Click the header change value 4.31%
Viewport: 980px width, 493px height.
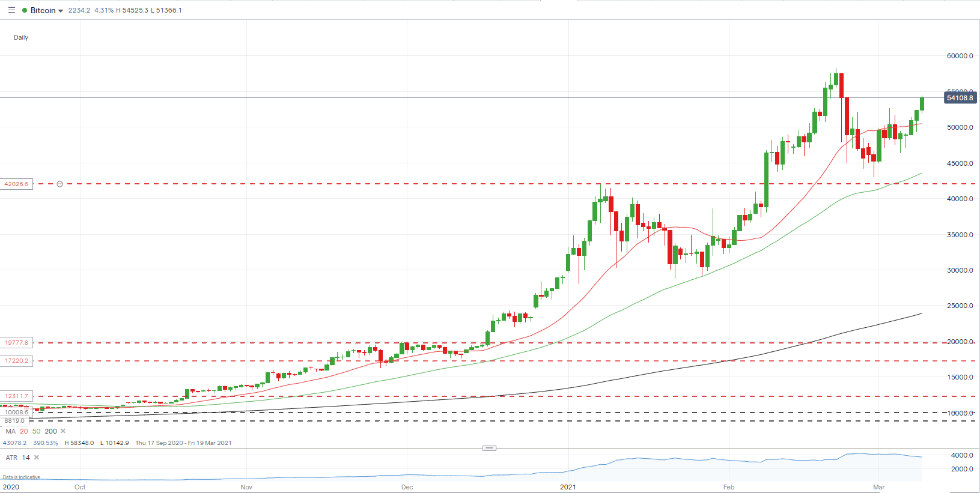[x=104, y=10]
